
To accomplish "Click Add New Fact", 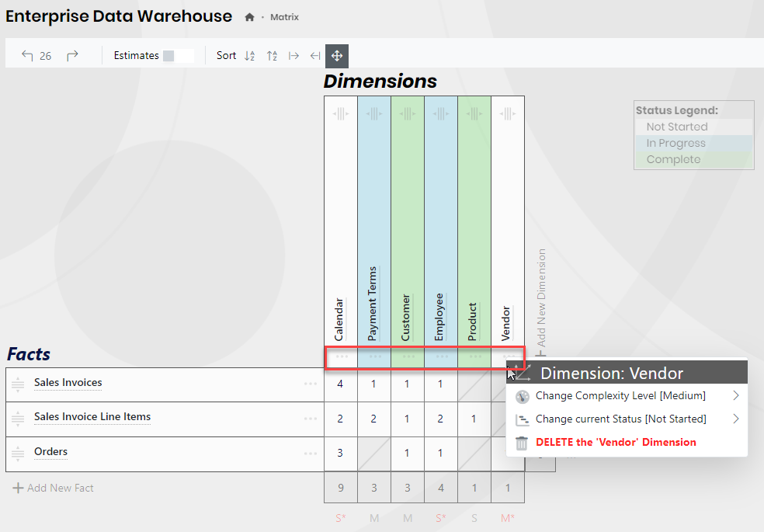I will pyautogui.click(x=54, y=488).
